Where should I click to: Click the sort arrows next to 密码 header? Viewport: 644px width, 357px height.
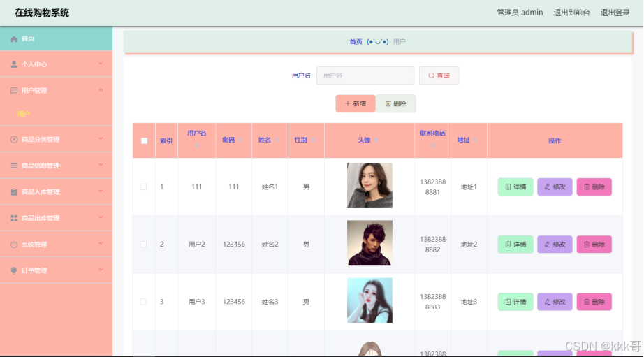pyautogui.click(x=241, y=140)
